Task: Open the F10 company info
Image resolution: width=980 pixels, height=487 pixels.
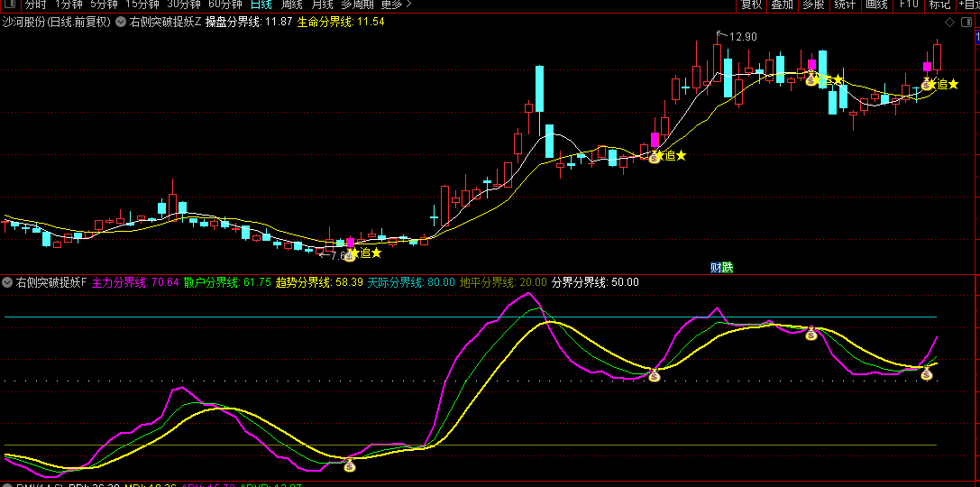Action: 908,5
